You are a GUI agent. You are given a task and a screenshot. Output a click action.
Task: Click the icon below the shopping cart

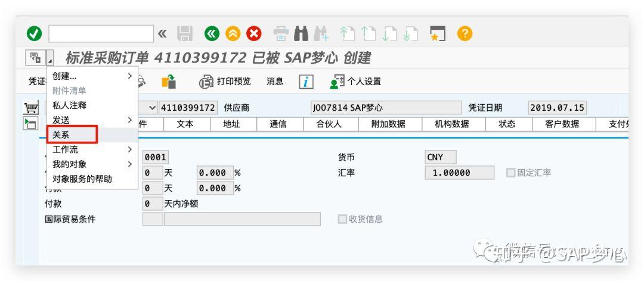click(x=31, y=123)
